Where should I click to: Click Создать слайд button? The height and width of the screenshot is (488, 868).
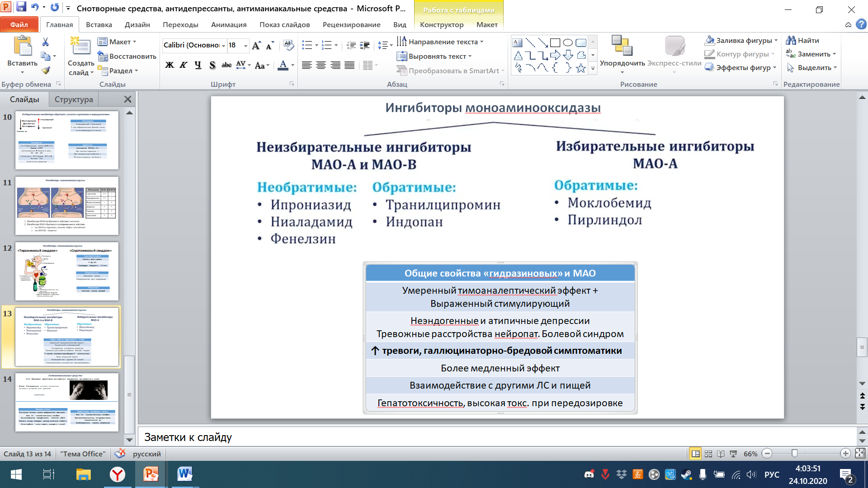coord(81,56)
